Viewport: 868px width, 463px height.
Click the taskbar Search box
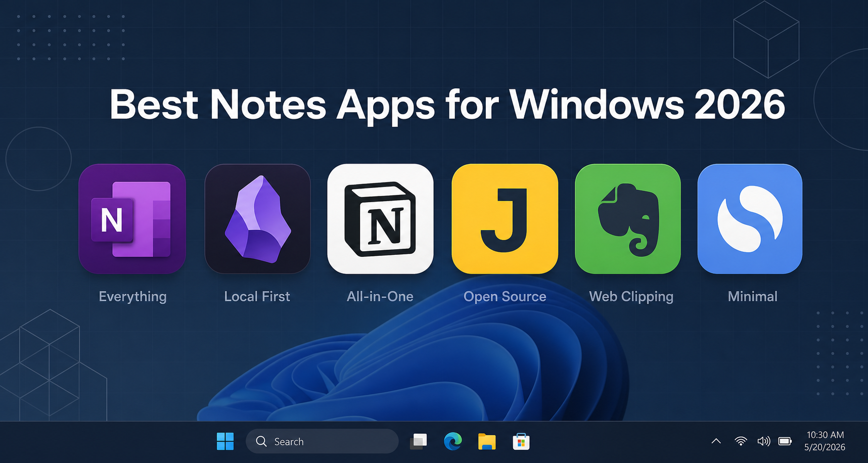point(322,441)
